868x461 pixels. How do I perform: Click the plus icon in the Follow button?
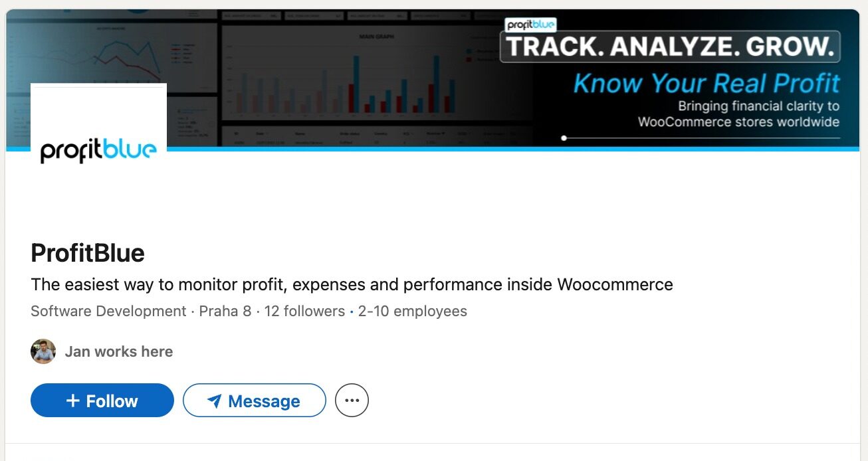coord(73,401)
